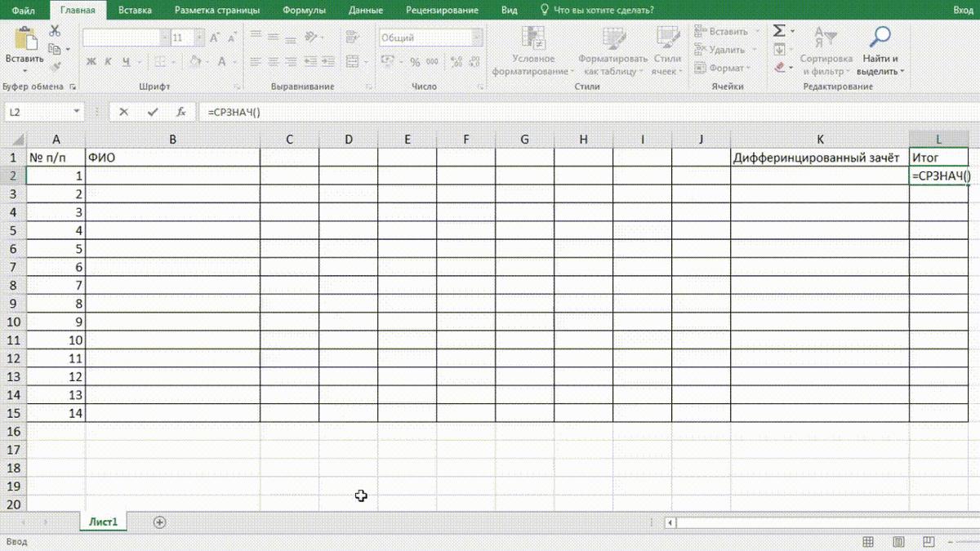Toggle align text left
Screen dimensions: 980x551
[x=256, y=62]
